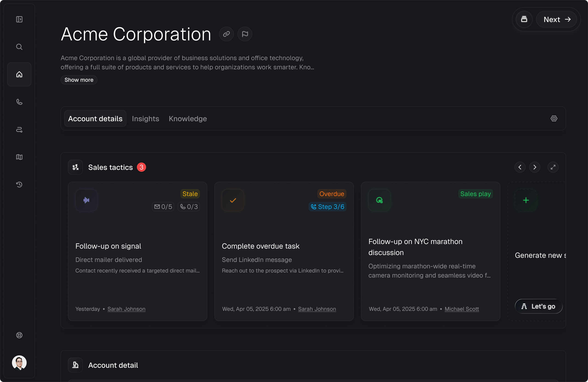Open the stack queue icon beside Next
Screen dimensions: 588x382
(x=524, y=19)
